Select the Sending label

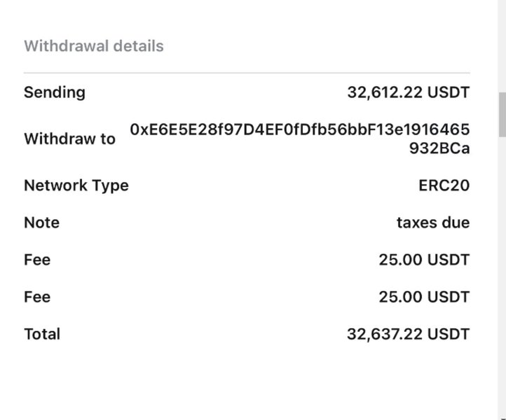55,92
